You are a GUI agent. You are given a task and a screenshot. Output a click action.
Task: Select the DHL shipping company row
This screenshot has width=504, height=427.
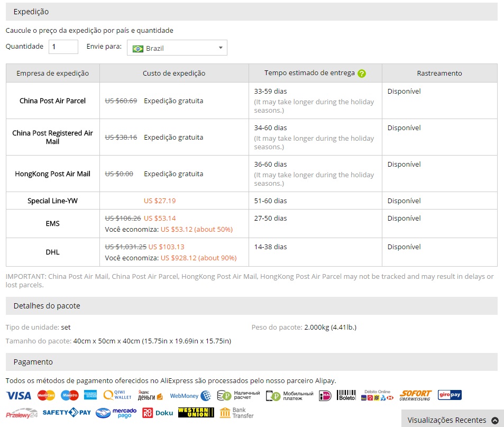pos(53,252)
